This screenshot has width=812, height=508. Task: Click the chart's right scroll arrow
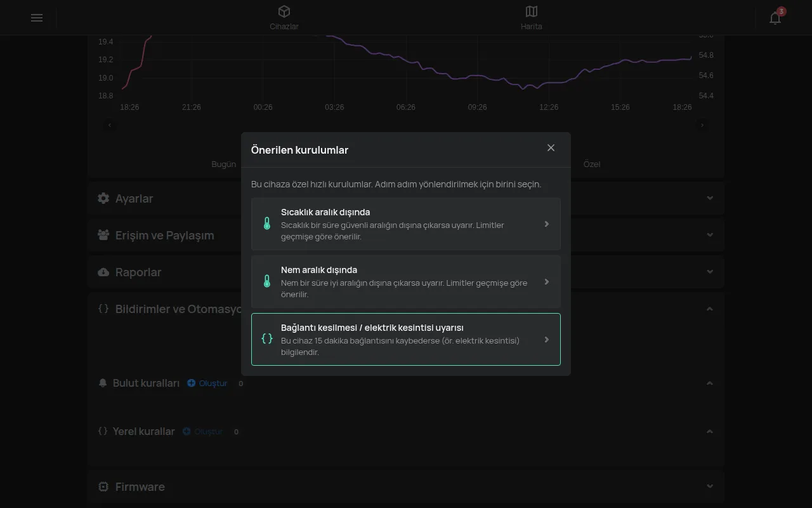(x=702, y=125)
